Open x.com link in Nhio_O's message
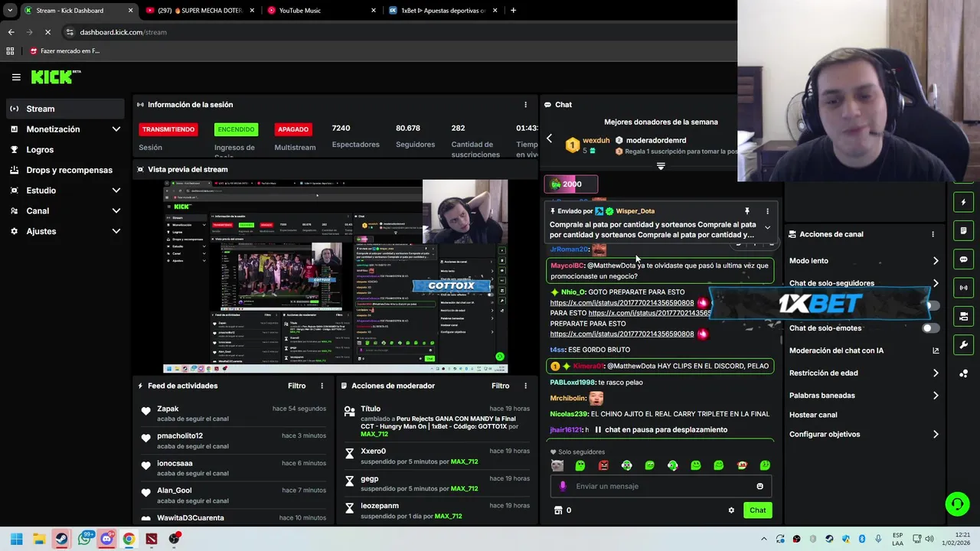The height and width of the screenshot is (551, 980). [622, 303]
